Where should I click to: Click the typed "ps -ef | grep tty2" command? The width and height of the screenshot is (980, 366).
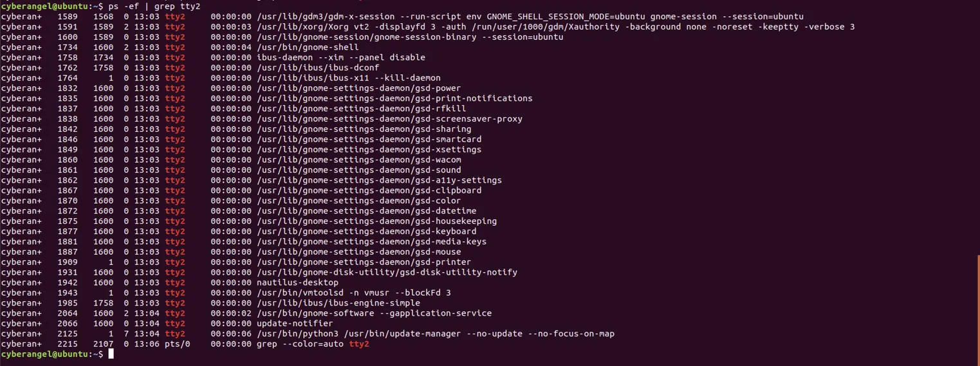pyautogui.click(x=154, y=6)
